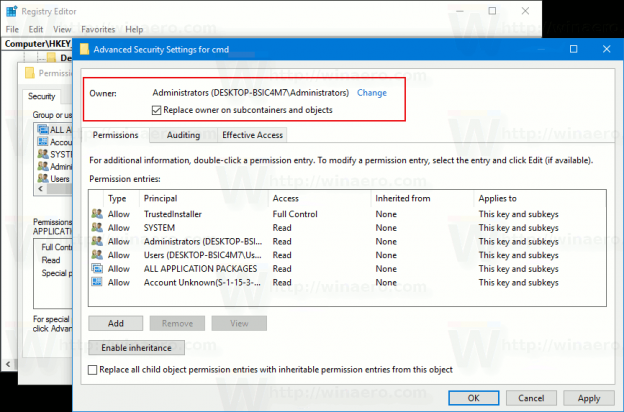Check Replace all child object permission entries
The width and height of the screenshot is (624, 412).
pyautogui.click(x=92, y=370)
